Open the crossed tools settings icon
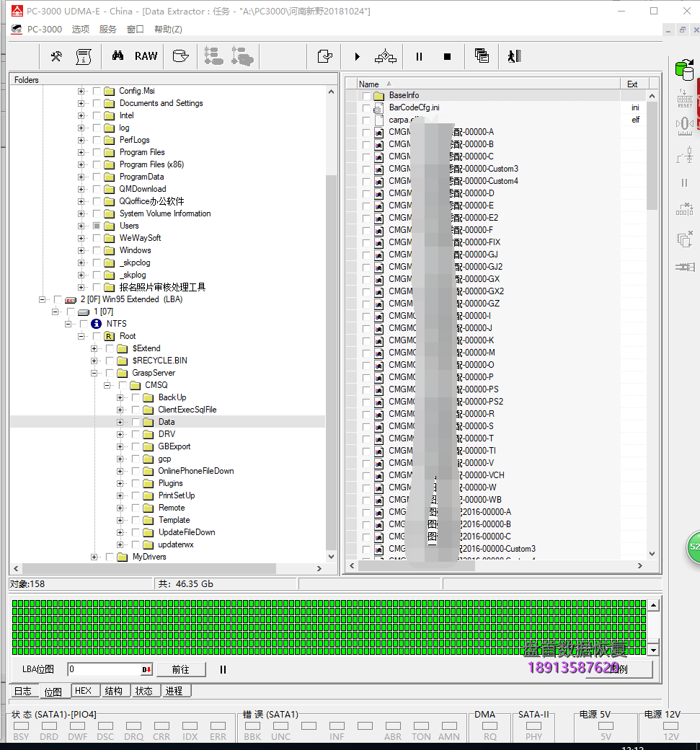Viewport: 700px width, 750px height. point(56,56)
